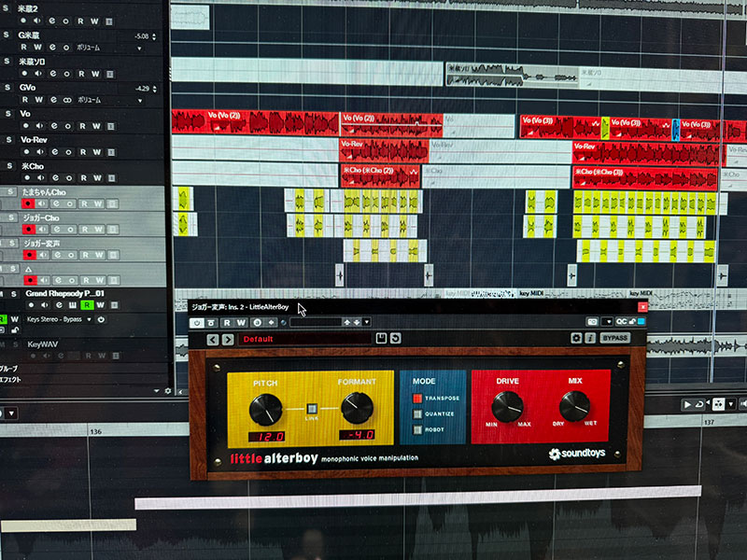This screenshot has height=560, width=747.
Task: Click Read automation on G米蔵 track
Action: pyautogui.click(x=23, y=48)
